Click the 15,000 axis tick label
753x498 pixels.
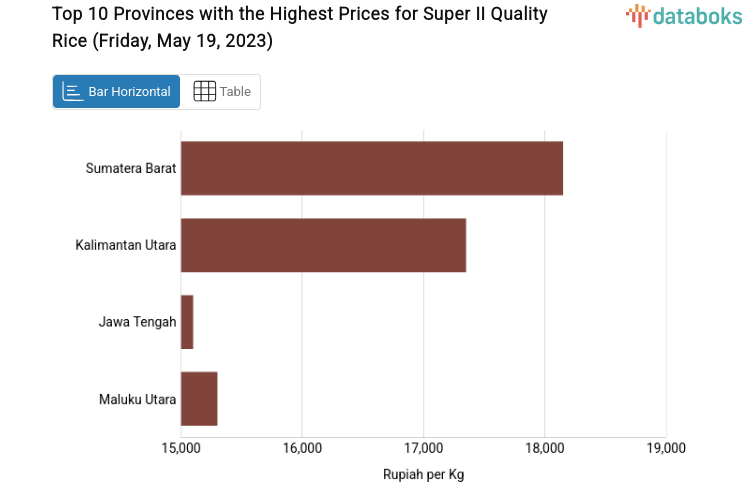click(x=181, y=448)
